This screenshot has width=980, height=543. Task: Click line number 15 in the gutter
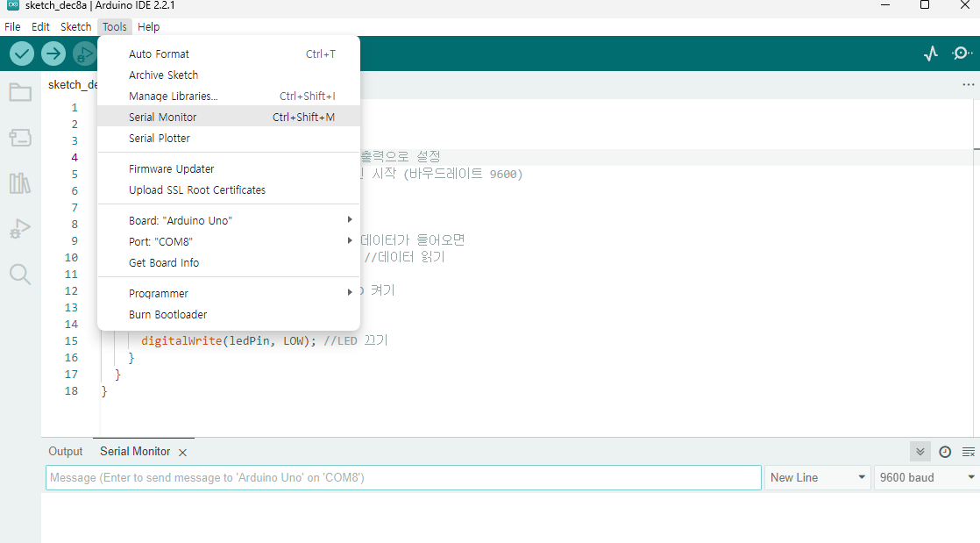(72, 341)
